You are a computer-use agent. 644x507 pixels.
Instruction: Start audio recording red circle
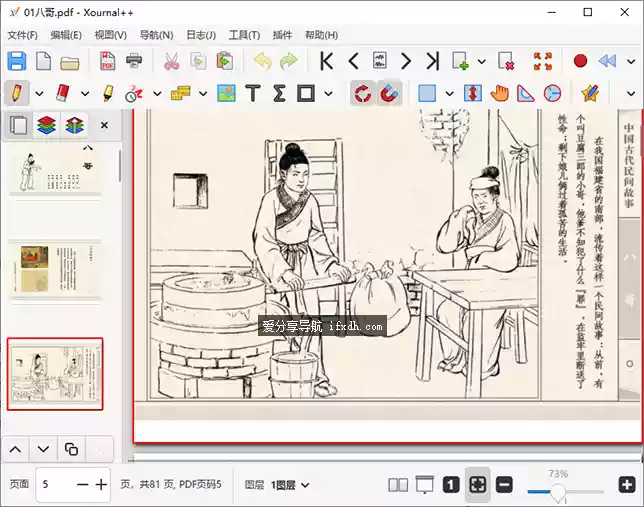click(x=580, y=61)
